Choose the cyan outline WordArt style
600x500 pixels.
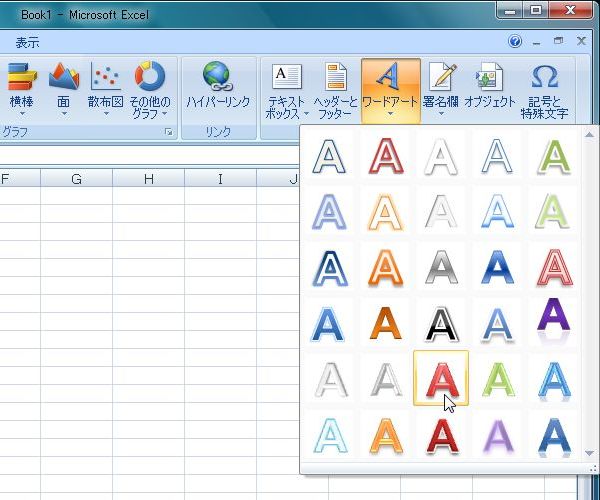[330, 435]
